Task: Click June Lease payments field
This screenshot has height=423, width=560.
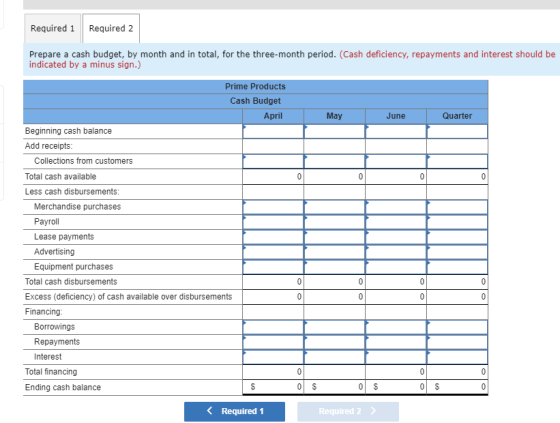Action: click(x=396, y=237)
